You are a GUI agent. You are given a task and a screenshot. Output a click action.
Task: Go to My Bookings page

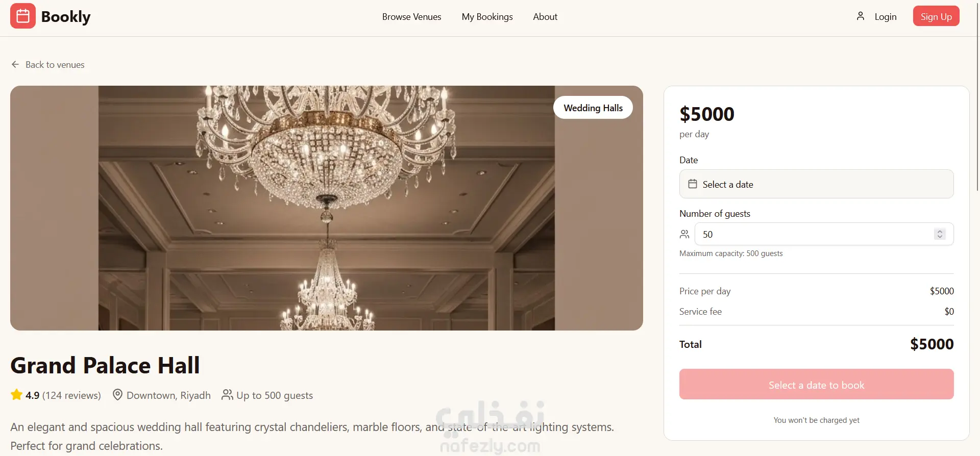click(487, 17)
